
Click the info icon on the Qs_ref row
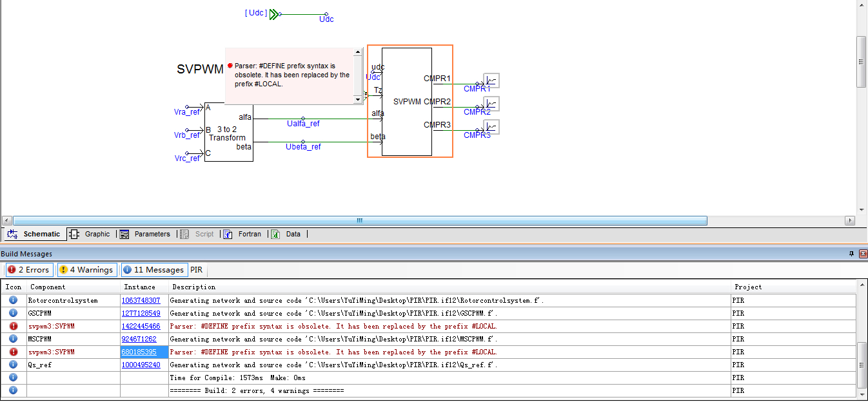pyautogui.click(x=13, y=365)
